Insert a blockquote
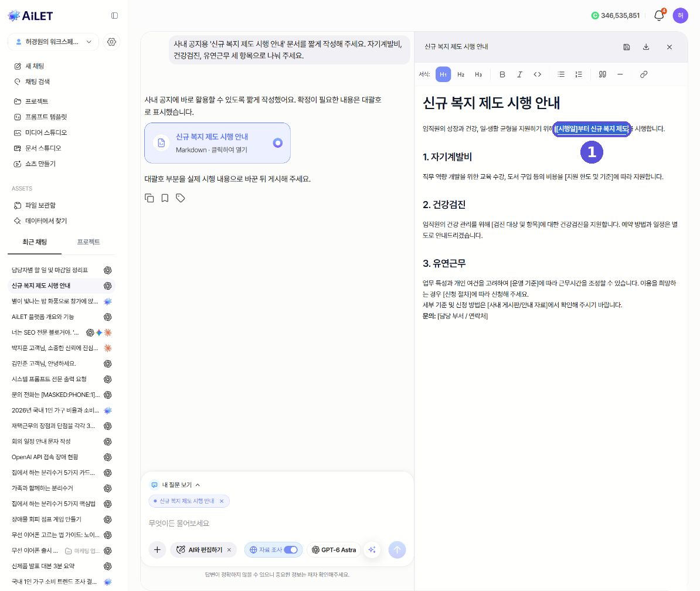Screen dimensions: 700x591 tap(602, 74)
